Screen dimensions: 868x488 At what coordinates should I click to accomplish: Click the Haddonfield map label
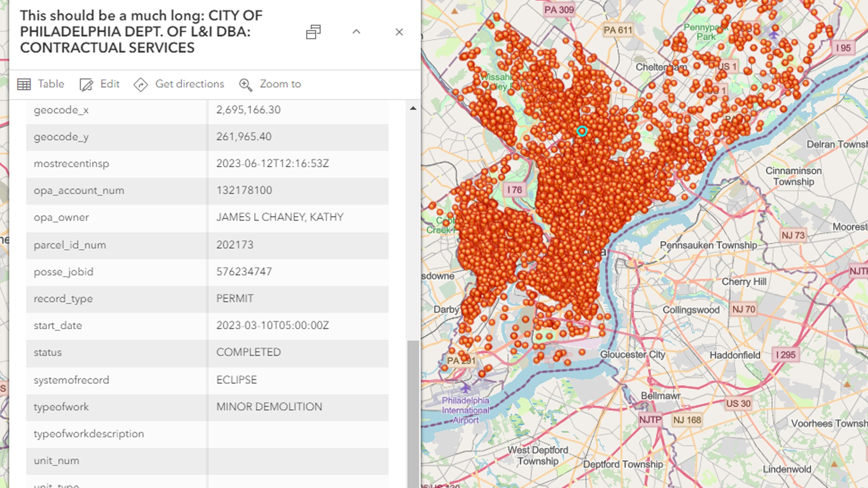735,355
